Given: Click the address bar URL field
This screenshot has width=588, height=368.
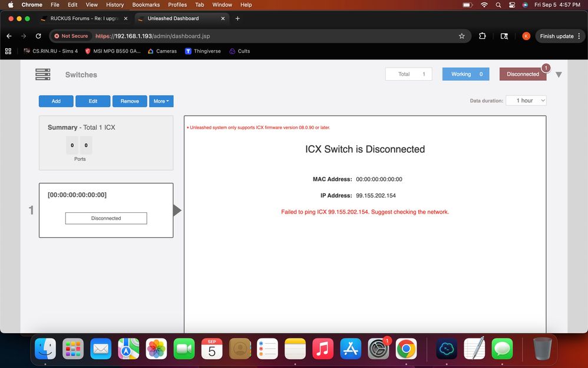Looking at the screenshot, I should [265, 36].
